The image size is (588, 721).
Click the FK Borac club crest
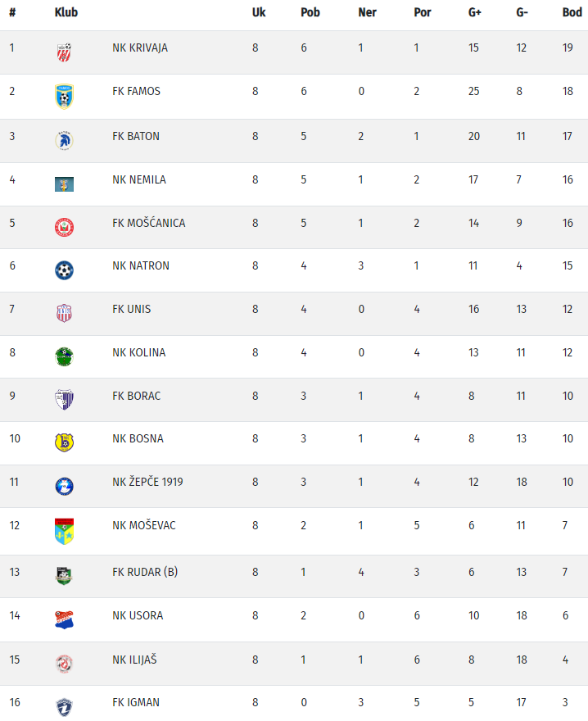[64, 400]
